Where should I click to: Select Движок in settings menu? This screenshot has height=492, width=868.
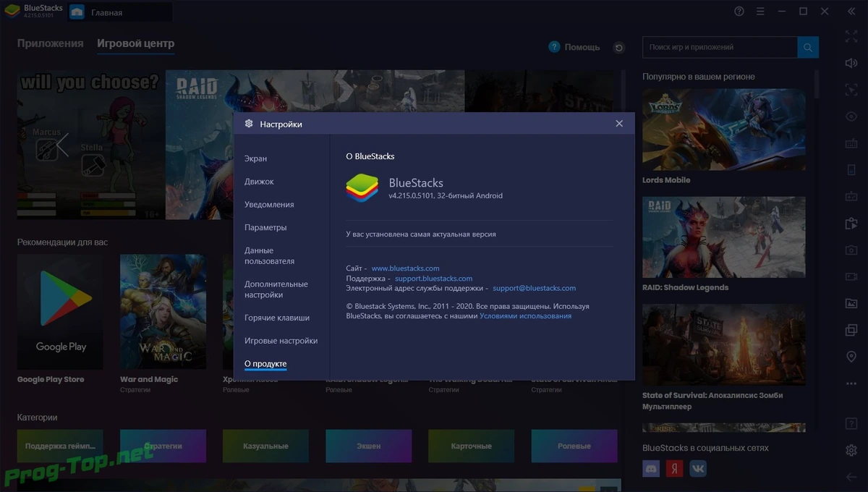click(259, 182)
